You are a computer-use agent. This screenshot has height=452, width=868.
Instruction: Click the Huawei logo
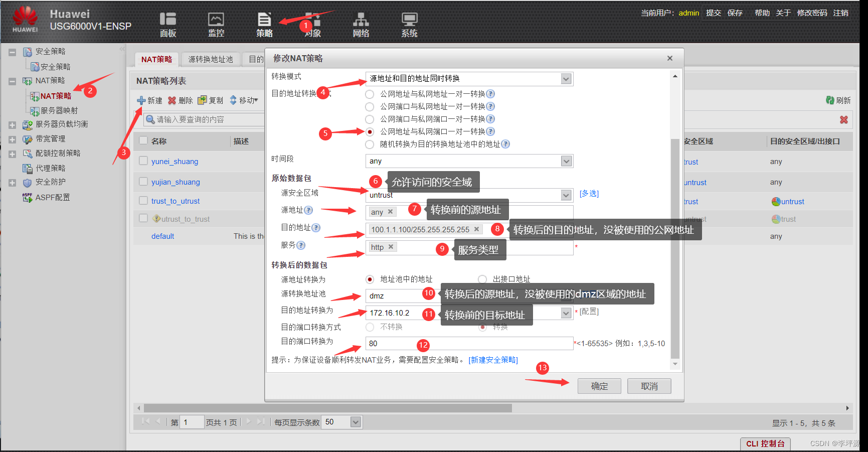point(25,19)
